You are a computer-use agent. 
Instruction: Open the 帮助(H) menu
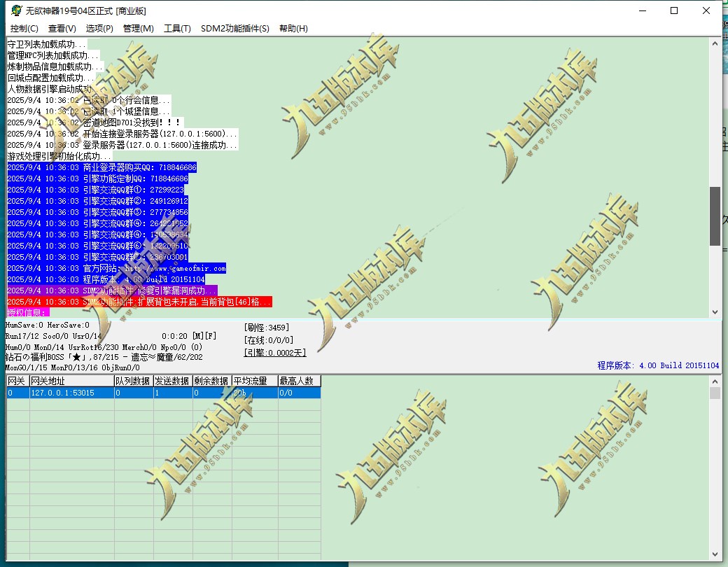[x=293, y=28]
